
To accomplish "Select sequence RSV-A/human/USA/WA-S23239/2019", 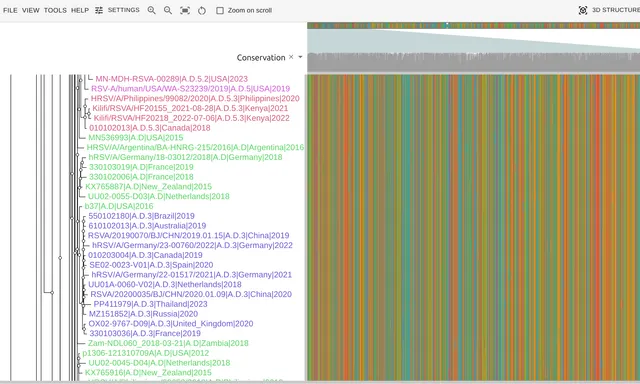I will coord(190,89).
